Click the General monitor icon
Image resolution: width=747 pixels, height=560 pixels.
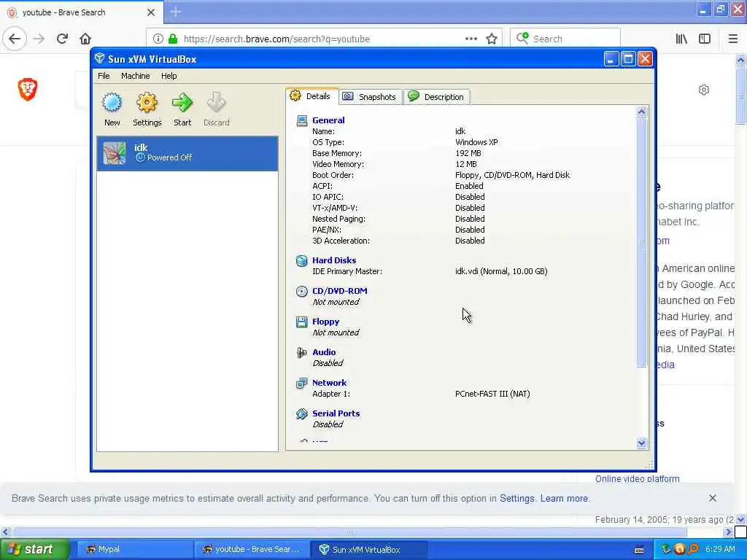(x=301, y=120)
